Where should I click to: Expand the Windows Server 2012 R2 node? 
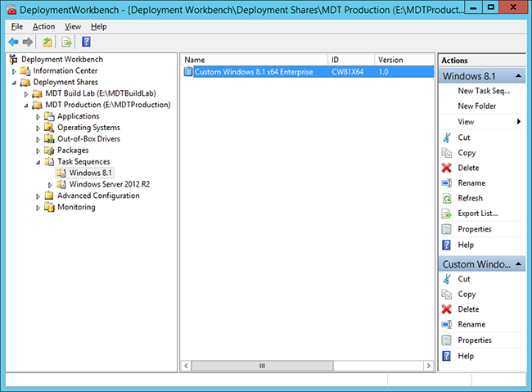click(50, 185)
